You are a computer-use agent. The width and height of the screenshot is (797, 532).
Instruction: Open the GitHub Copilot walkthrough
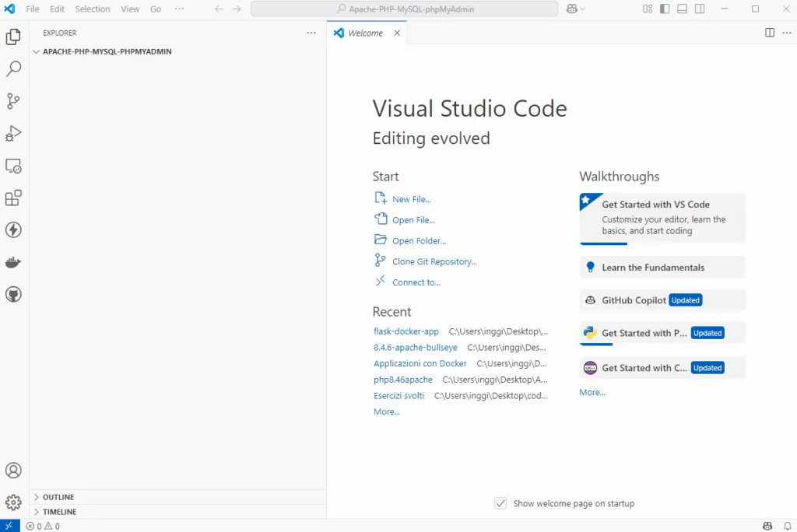662,300
